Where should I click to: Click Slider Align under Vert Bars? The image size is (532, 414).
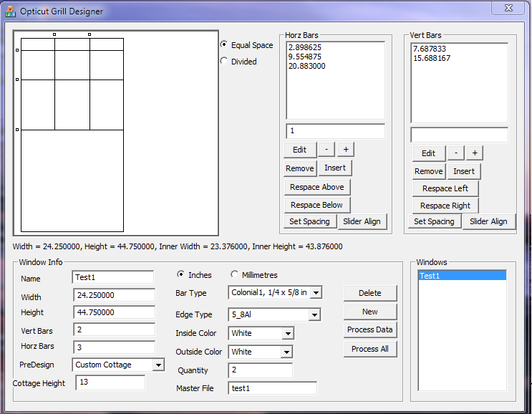coord(488,222)
